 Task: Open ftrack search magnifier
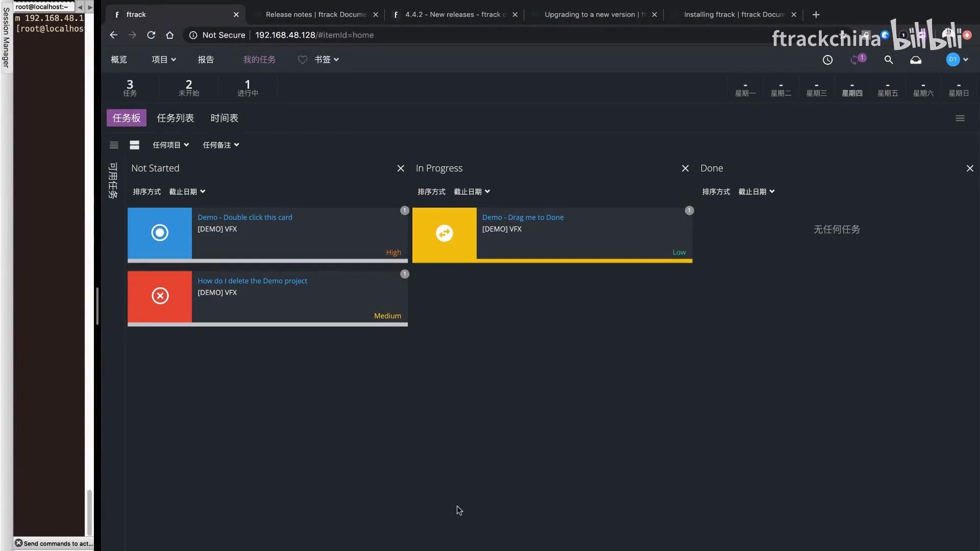click(x=889, y=60)
